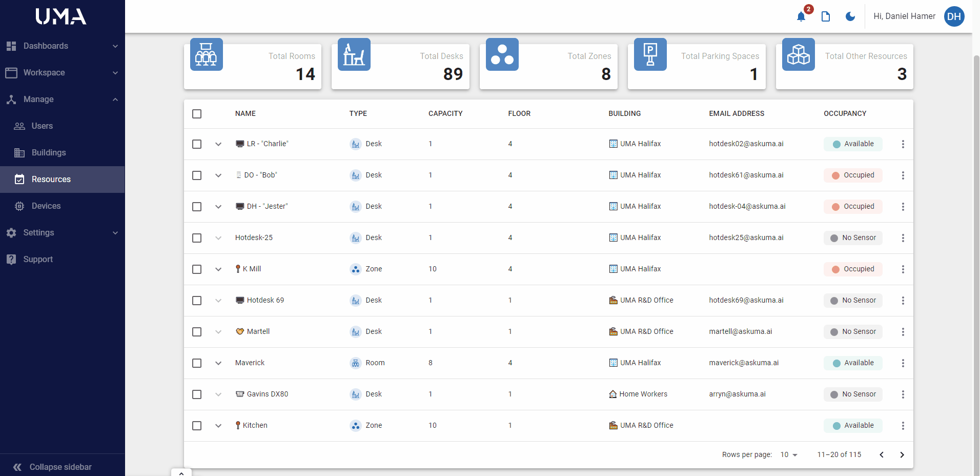
Task: Click the Total Other Resources card icon
Action: [x=799, y=54]
